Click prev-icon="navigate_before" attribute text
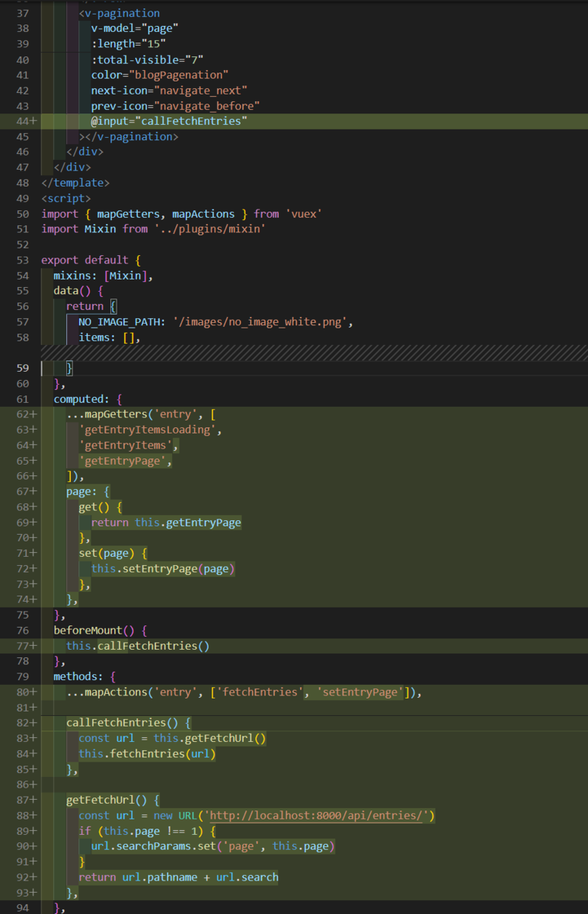588x914 pixels. pyautogui.click(x=176, y=106)
